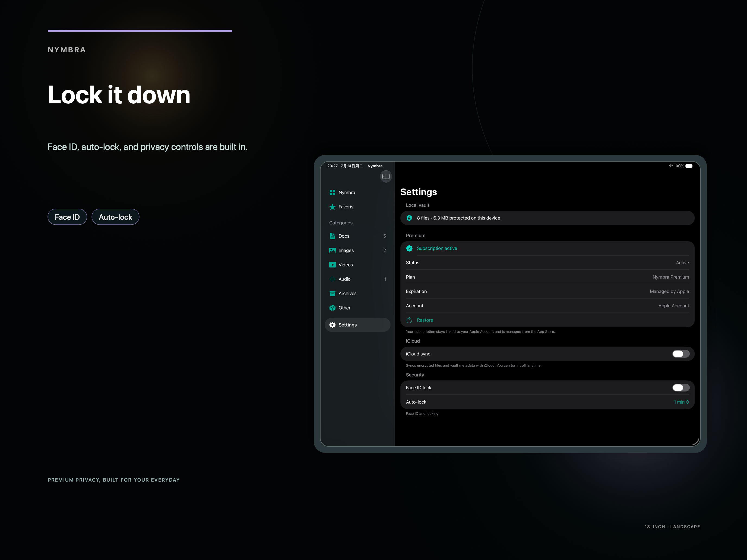This screenshot has width=747, height=560.
Task: Click the Account value Apple Account
Action: pyautogui.click(x=673, y=306)
